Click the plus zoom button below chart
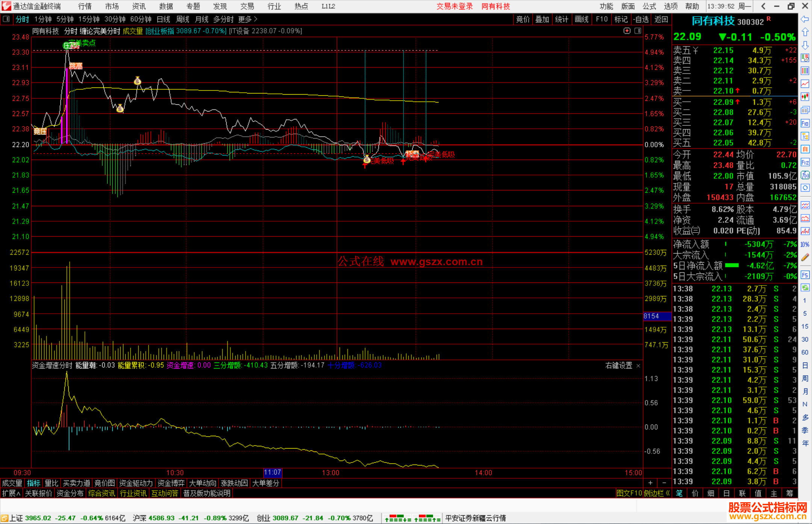 pyautogui.click(x=650, y=483)
